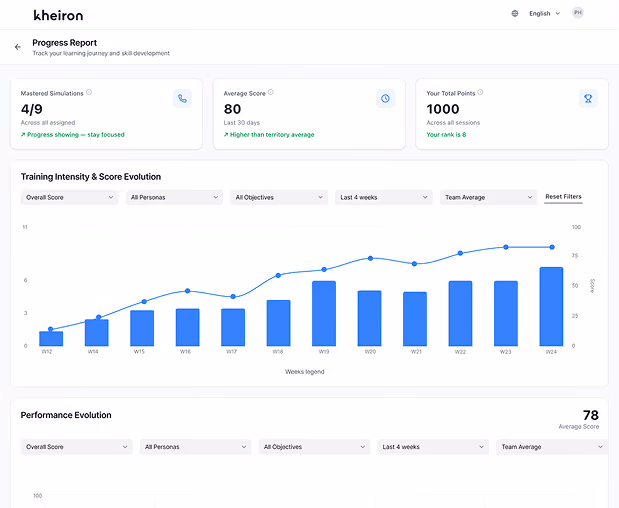Click info icon next to Average Score
The height and width of the screenshot is (508, 619).
[x=270, y=92]
